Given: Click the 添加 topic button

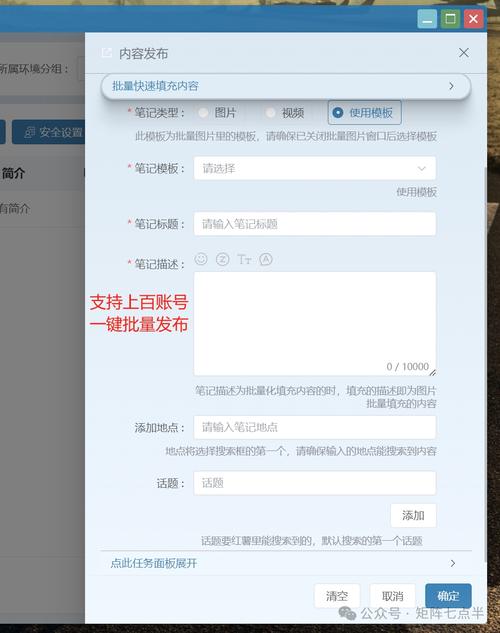Looking at the screenshot, I should [413, 515].
